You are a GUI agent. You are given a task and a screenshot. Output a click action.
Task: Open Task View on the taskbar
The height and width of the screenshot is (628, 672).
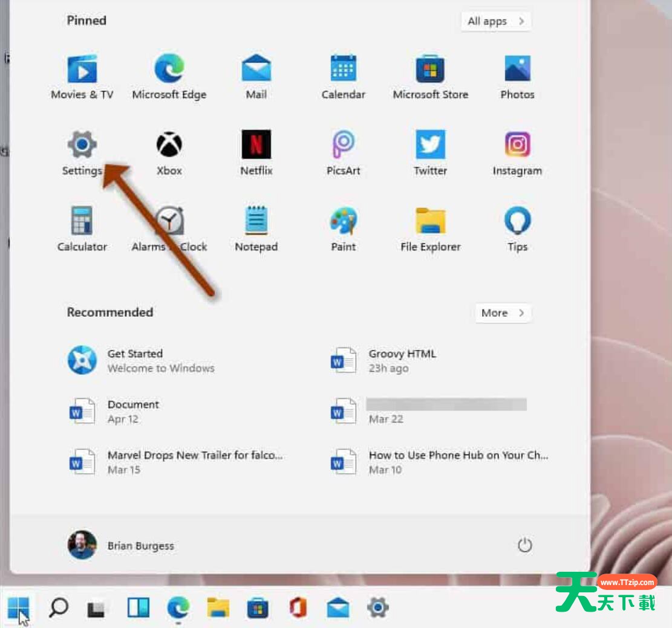click(x=96, y=608)
